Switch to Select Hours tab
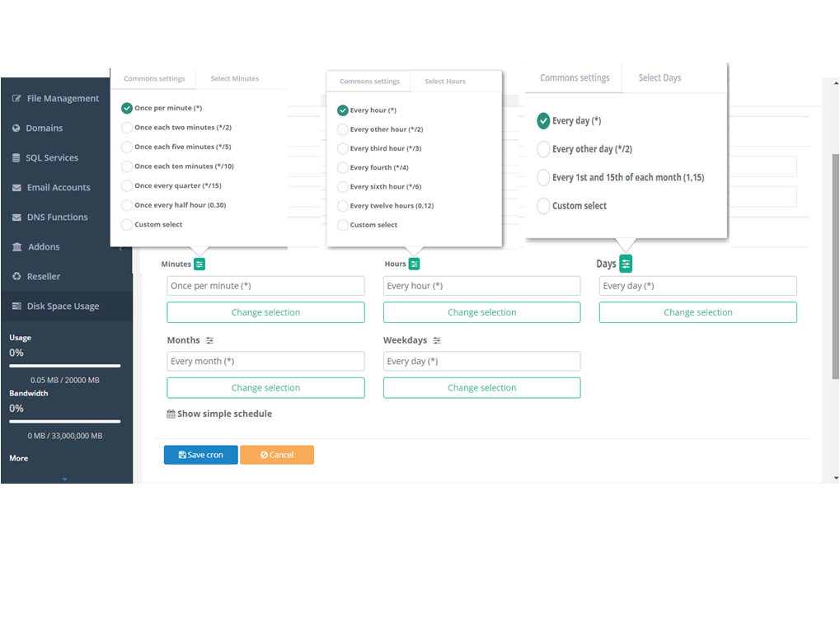Viewport: 840px width, 627px height. point(445,82)
